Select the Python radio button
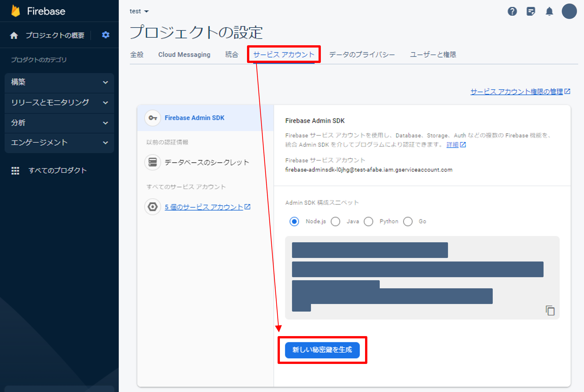This screenshot has height=392, width=584. 368,222
